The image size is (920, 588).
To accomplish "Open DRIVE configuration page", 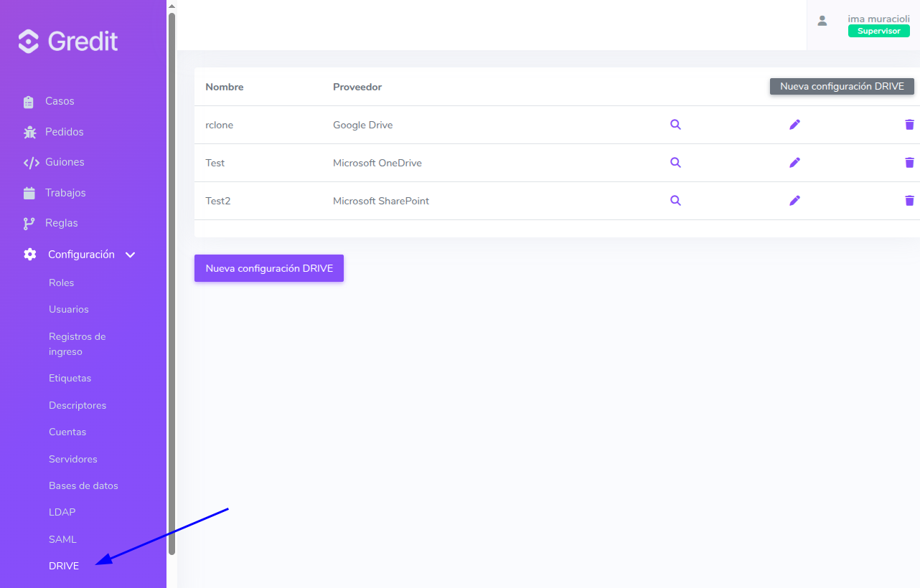I will click(x=64, y=566).
